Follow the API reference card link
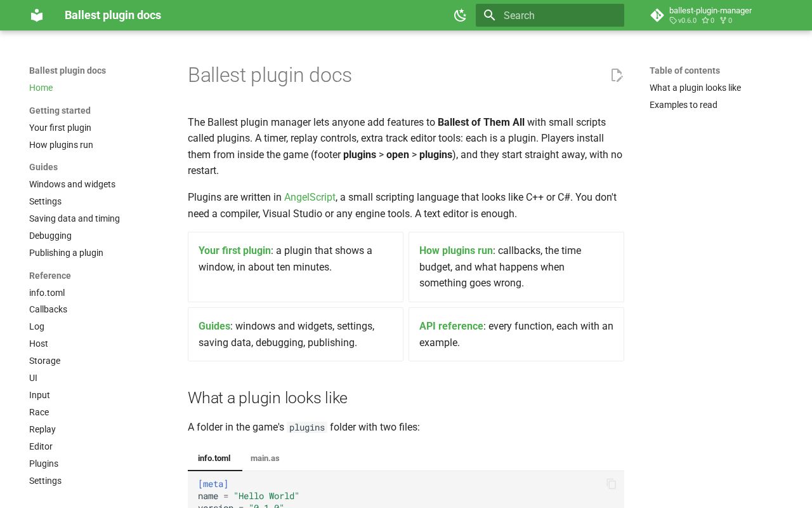 point(451,326)
